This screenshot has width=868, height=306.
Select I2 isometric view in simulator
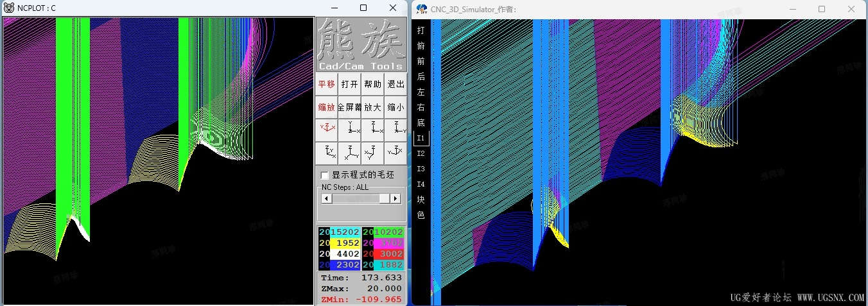click(x=421, y=153)
